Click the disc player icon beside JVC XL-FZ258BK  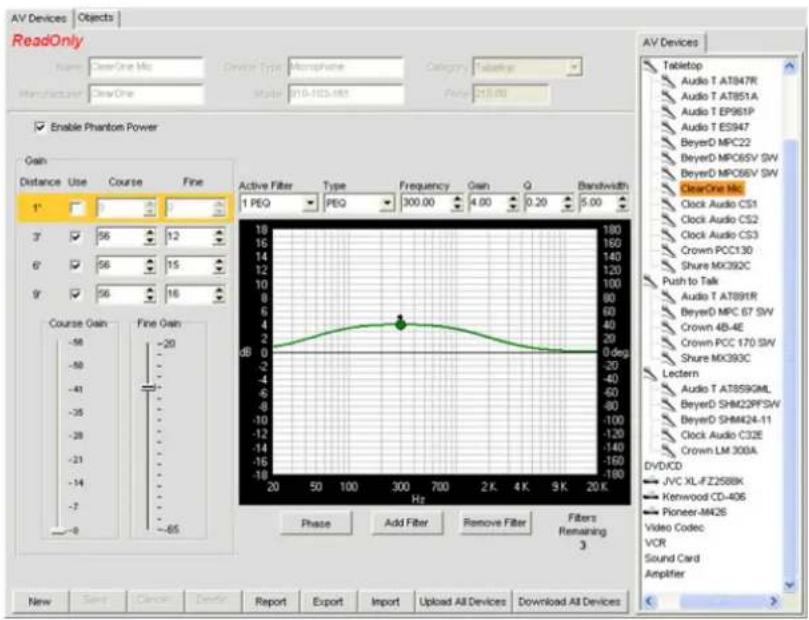[x=651, y=481]
